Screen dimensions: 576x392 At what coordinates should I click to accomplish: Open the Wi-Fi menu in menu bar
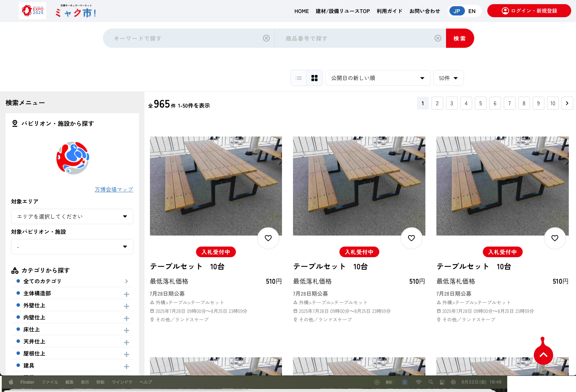coord(419,382)
